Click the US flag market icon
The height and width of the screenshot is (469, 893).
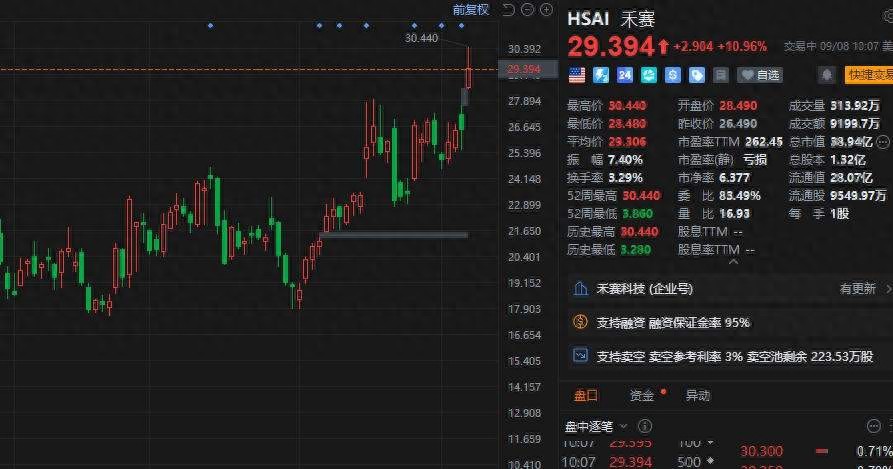coord(577,75)
